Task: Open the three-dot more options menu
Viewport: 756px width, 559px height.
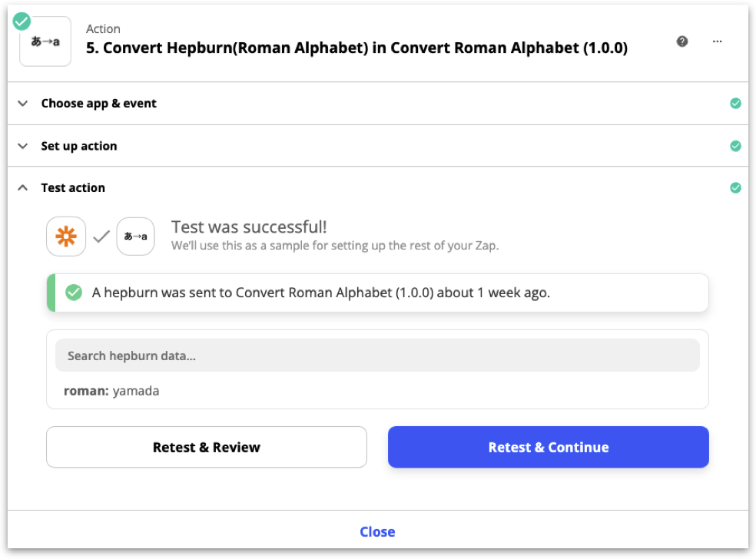Action: pos(718,41)
